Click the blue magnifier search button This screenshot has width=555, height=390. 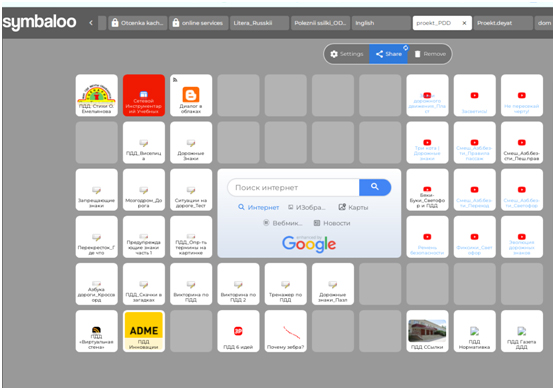(375, 187)
